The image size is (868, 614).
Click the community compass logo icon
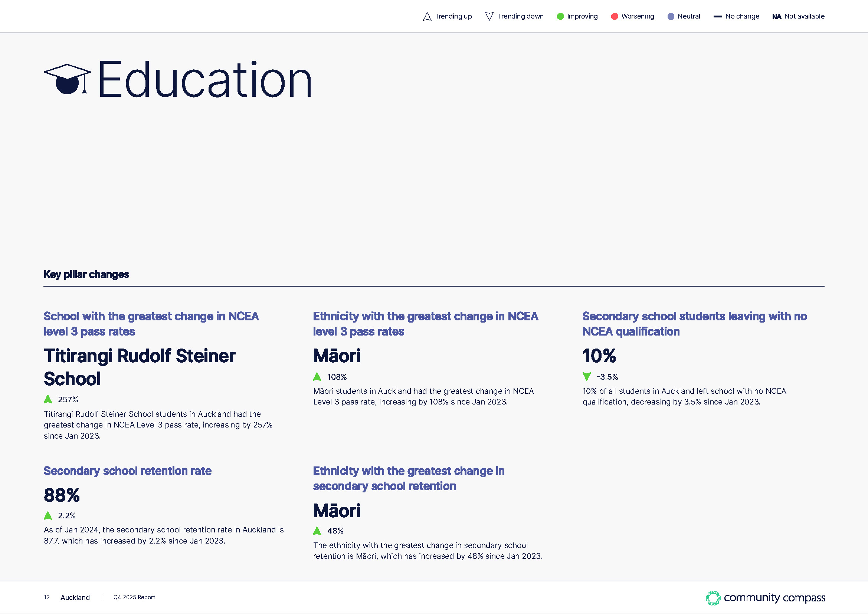(713, 598)
